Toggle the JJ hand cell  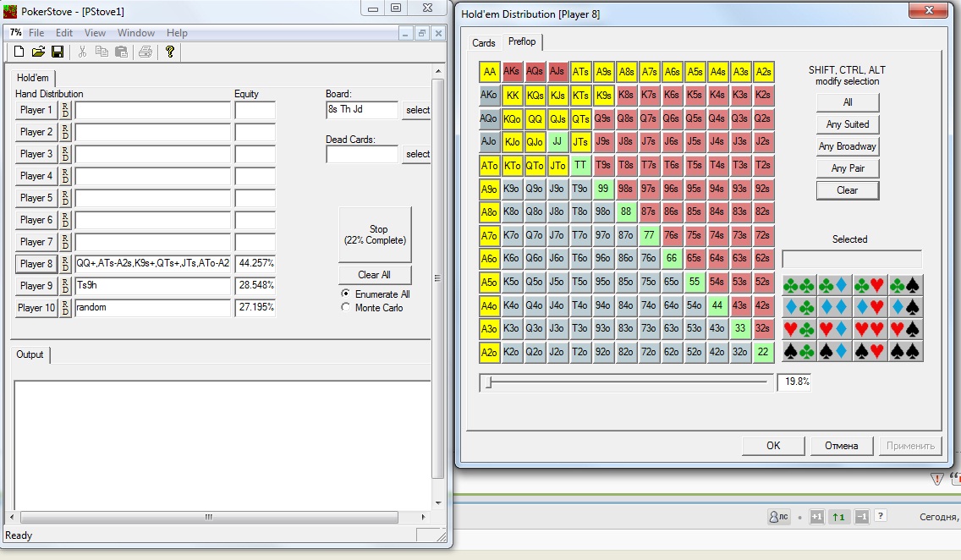(x=557, y=141)
